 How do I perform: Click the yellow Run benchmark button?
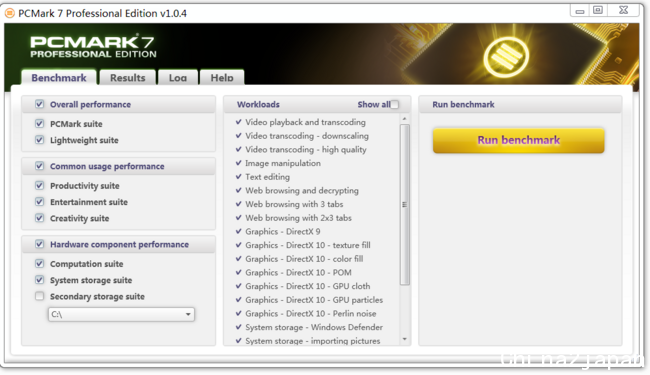(x=519, y=140)
